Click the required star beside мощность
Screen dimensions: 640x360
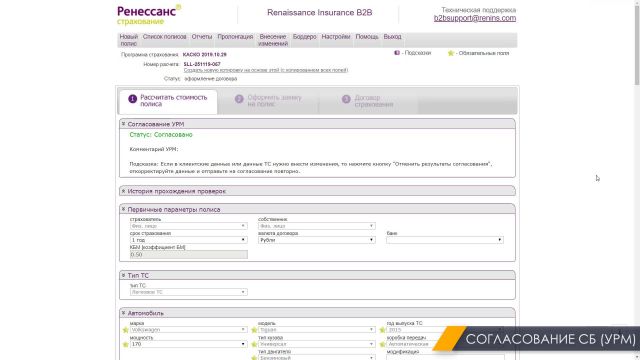[126, 344]
